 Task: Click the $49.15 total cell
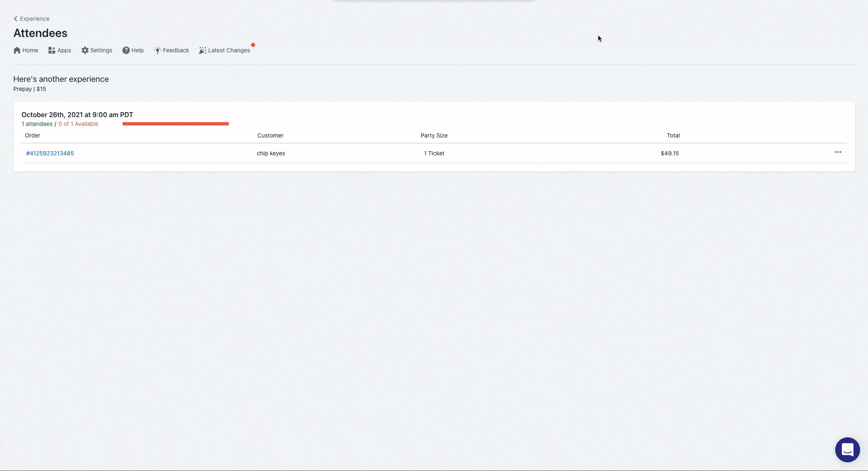[x=670, y=153]
